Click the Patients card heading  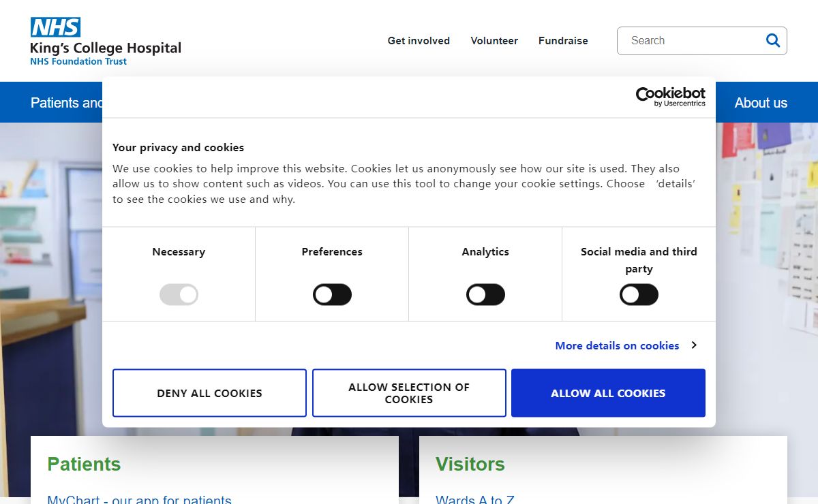tap(84, 464)
